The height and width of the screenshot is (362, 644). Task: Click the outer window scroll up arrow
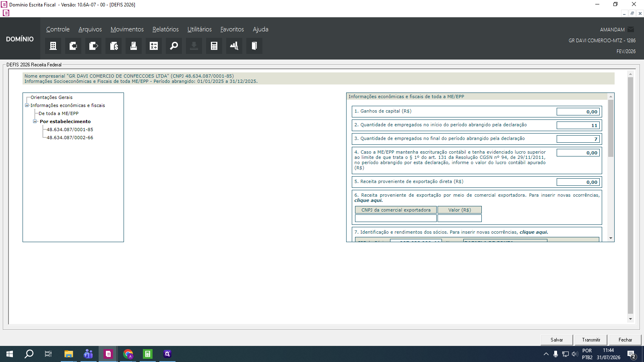[x=630, y=74]
